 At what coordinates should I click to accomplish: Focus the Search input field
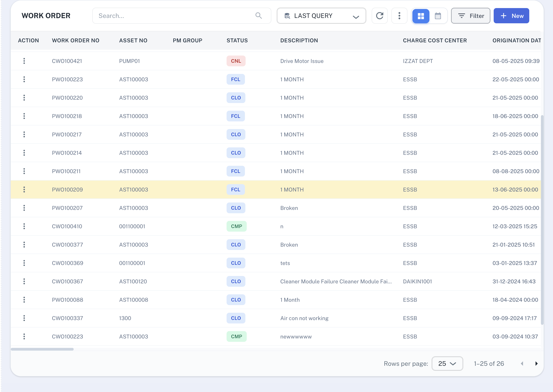coord(174,16)
